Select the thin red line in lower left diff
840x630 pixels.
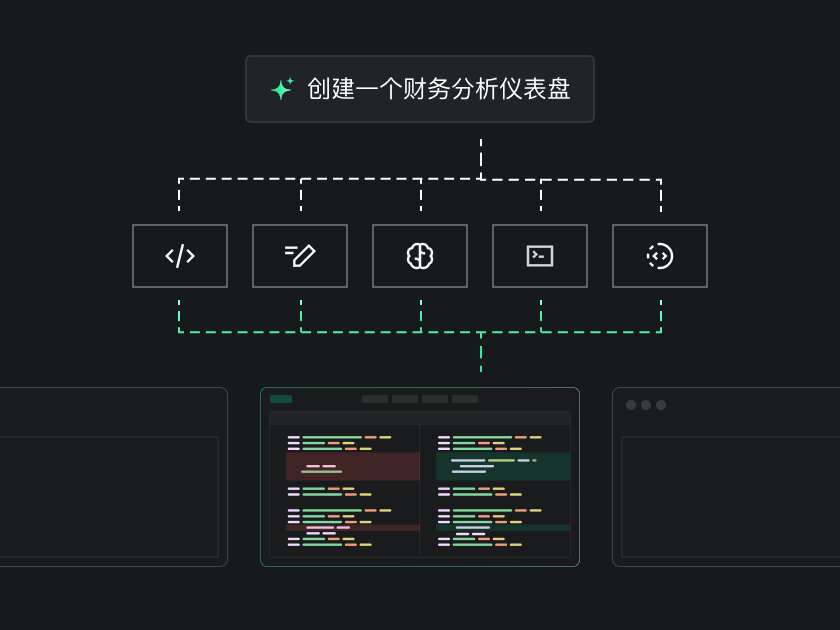353,527
